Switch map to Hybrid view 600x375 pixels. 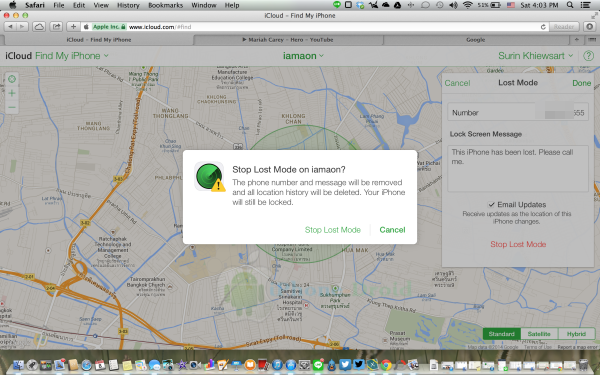pos(576,334)
